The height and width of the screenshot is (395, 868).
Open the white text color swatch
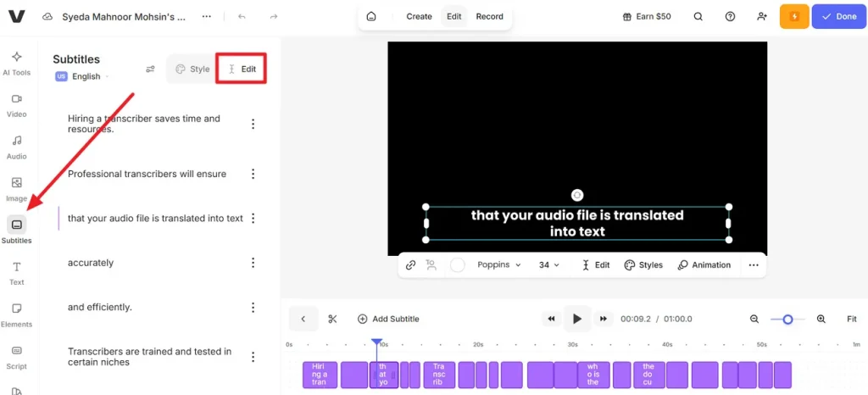click(x=457, y=265)
